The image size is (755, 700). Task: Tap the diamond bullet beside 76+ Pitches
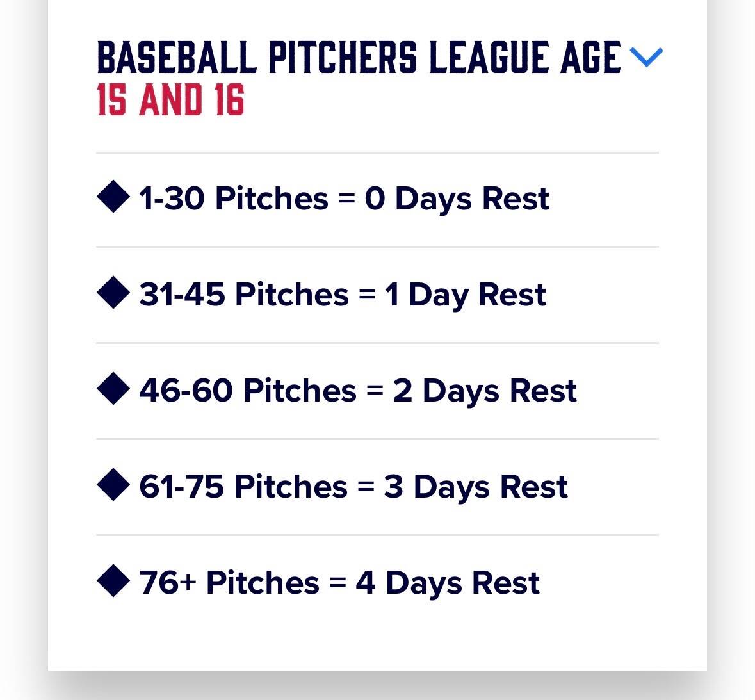pos(113,581)
